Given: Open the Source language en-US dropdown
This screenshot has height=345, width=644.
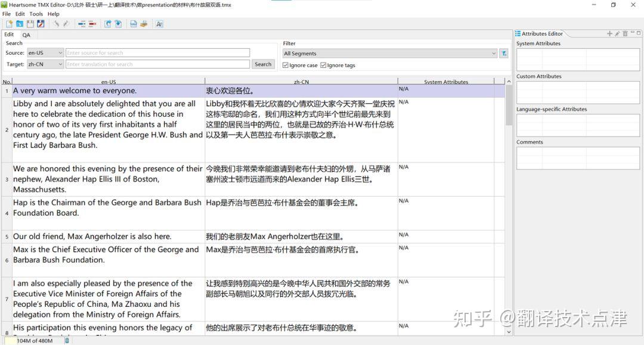Looking at the screenshot, I should pos(59,52).
